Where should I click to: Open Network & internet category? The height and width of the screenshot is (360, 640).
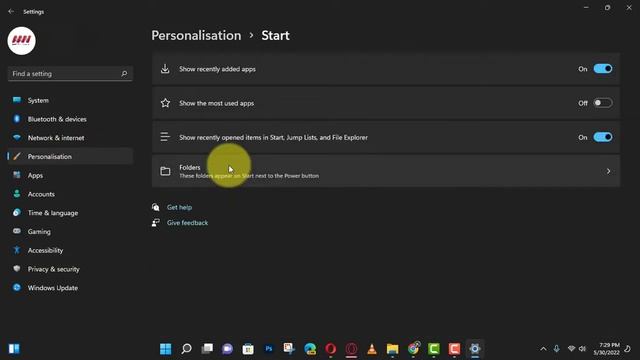click(70, 138)
